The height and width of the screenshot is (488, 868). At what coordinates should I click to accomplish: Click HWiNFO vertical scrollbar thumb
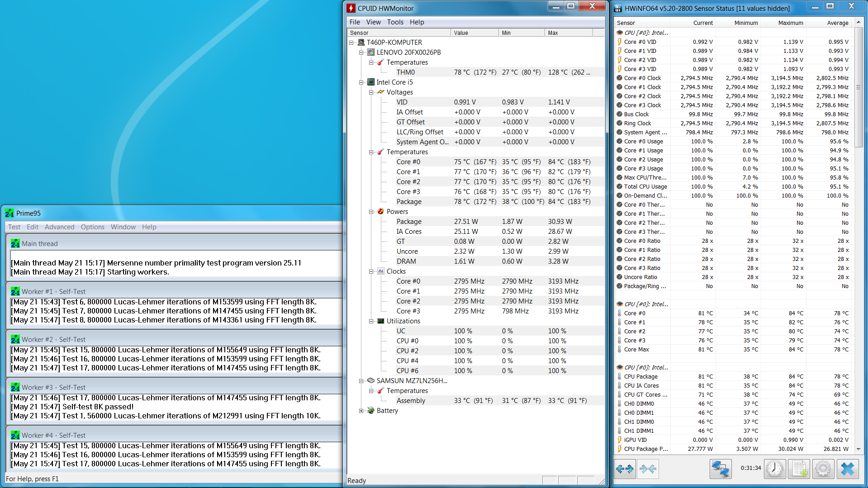point(858,88)
